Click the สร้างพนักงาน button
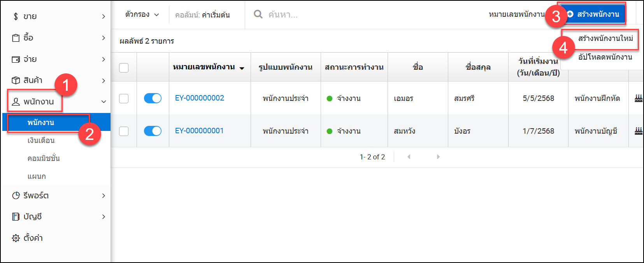 click(593, 14)
